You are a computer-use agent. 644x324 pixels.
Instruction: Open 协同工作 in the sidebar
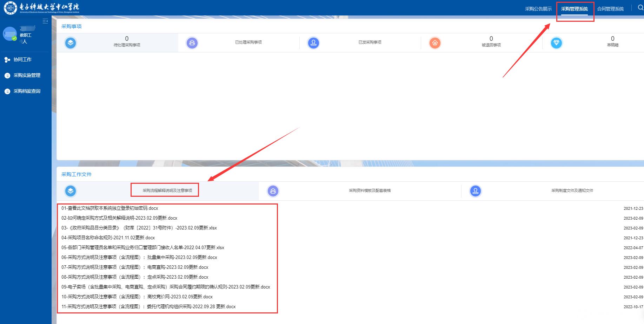pos(22,60)
